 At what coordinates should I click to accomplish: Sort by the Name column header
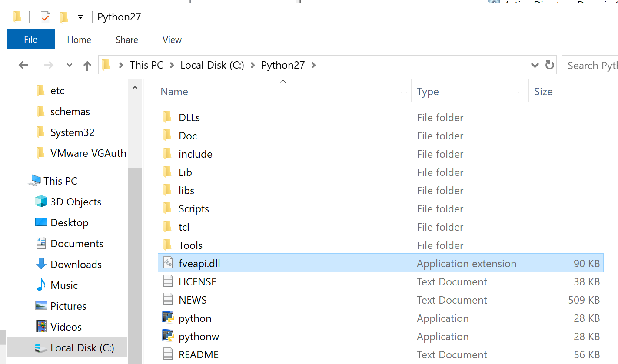[x=174, y=92]
